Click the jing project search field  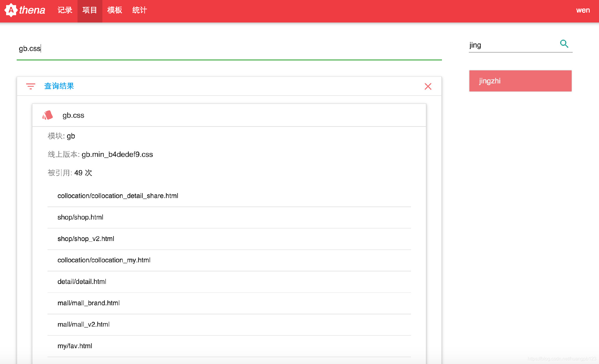pos(512,45)
